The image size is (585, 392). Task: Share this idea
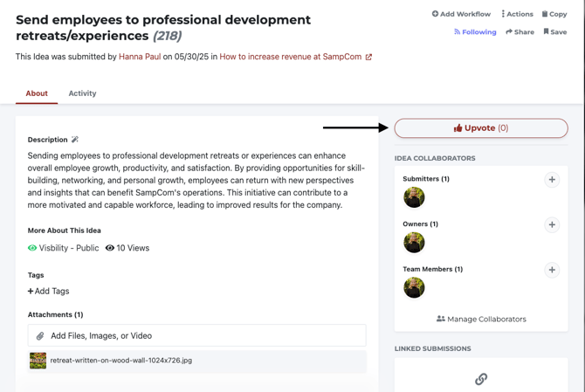click(520, 31)
